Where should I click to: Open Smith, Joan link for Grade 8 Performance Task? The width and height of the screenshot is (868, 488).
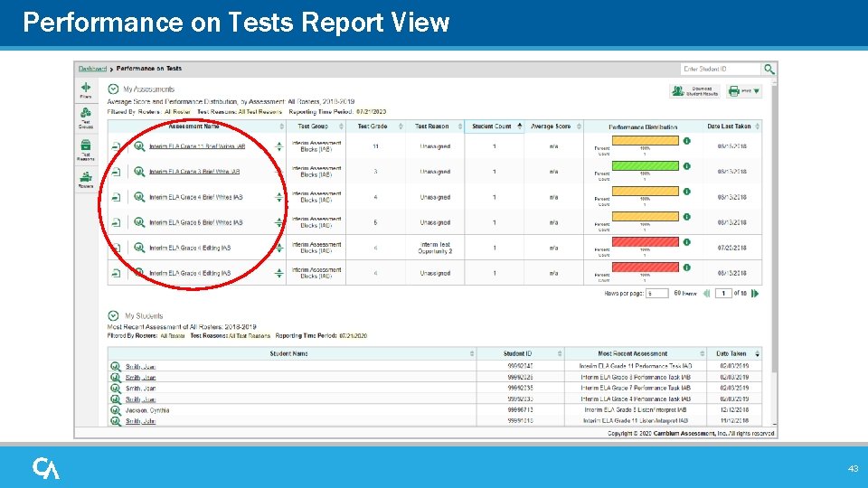coord(141,378)
